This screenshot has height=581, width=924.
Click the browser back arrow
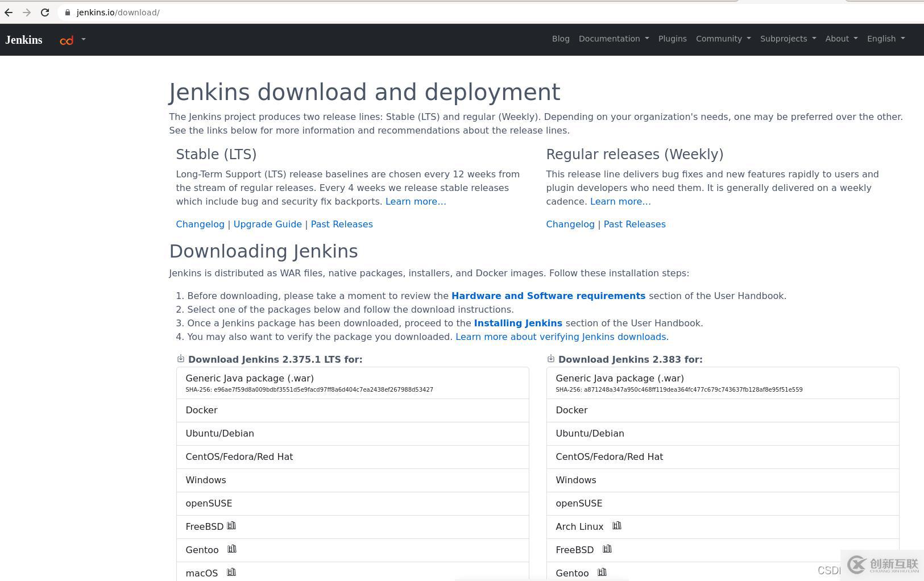[x=9, y=13]
